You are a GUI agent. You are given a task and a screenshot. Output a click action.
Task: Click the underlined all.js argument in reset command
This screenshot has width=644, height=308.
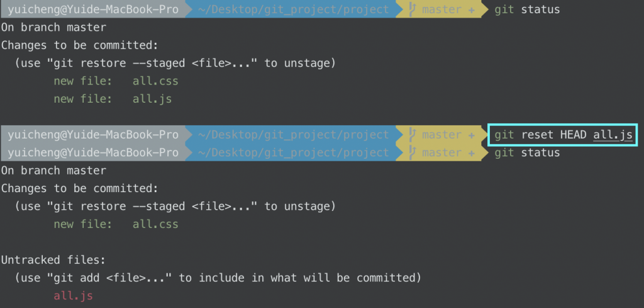point(613,135)
